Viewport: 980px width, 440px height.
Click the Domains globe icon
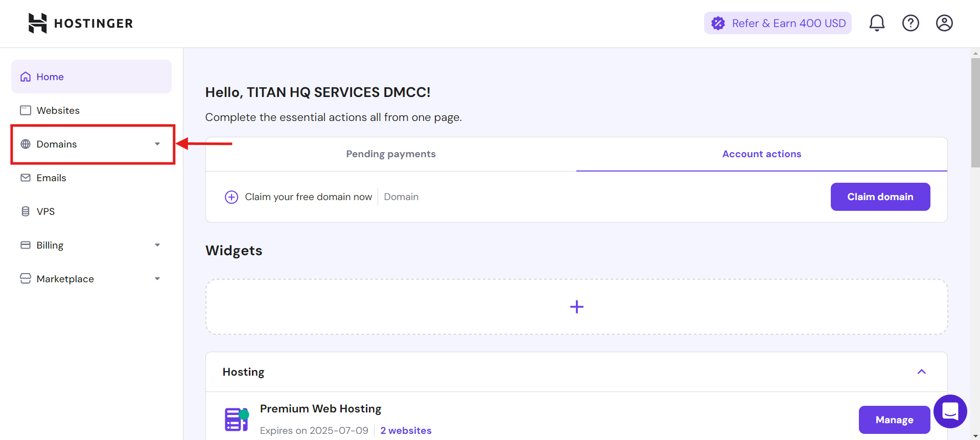point(26,144)
